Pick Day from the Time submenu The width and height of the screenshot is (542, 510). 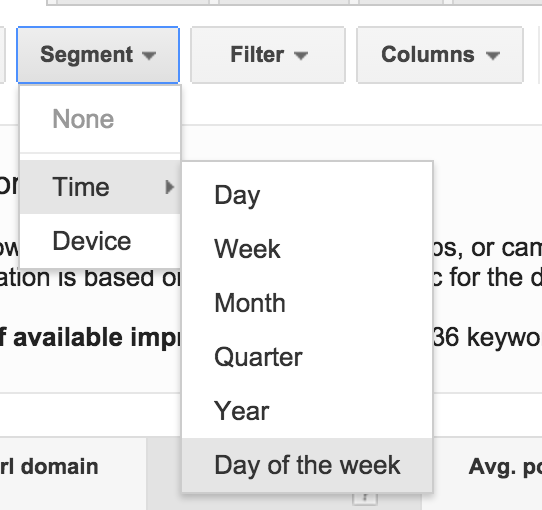pyautogui.click(x=307, y=195)
